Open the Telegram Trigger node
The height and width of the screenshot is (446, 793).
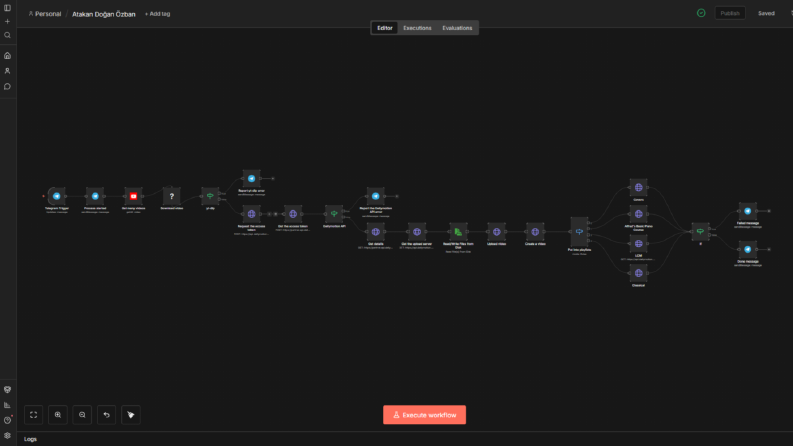coord(57,196)
